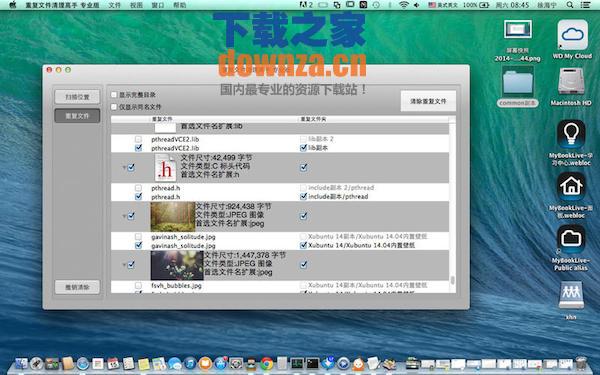Open Terminal from the Dock

point(313,363)
